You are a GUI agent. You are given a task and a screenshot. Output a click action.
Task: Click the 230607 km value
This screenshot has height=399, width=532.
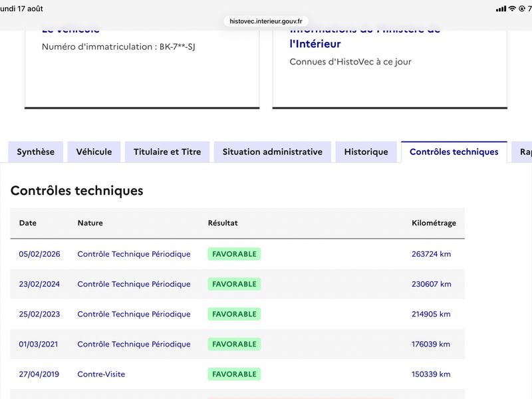point(432,284)
